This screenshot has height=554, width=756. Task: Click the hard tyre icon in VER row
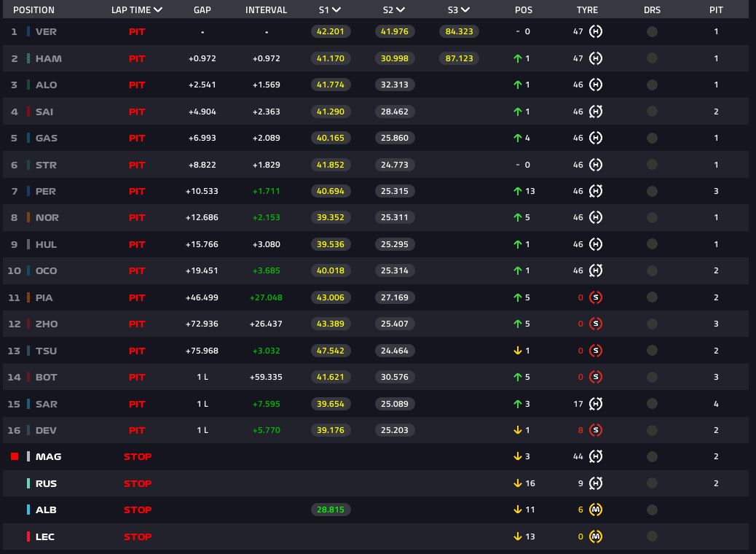click(596, 32)
